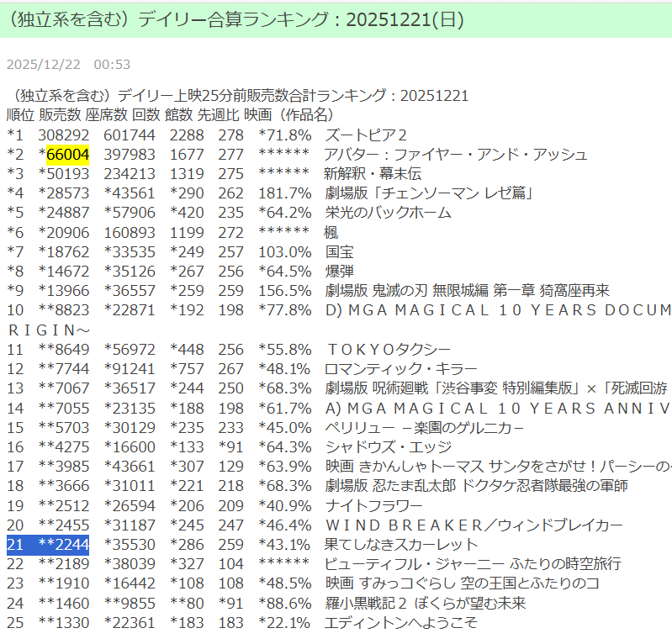Click the title エディントンへようこそ
Image resolution: width=672 pixels, height=644 pixels.
(400, 622)
